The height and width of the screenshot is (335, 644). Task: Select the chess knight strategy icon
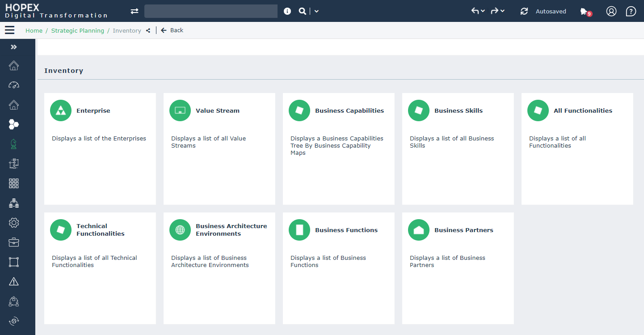point(14,144)
